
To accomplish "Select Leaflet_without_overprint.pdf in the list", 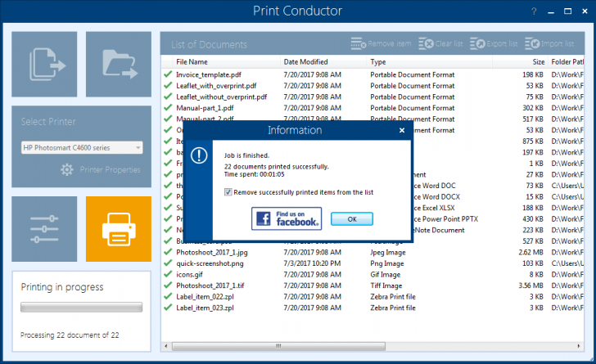I will [x=222, y=97].
